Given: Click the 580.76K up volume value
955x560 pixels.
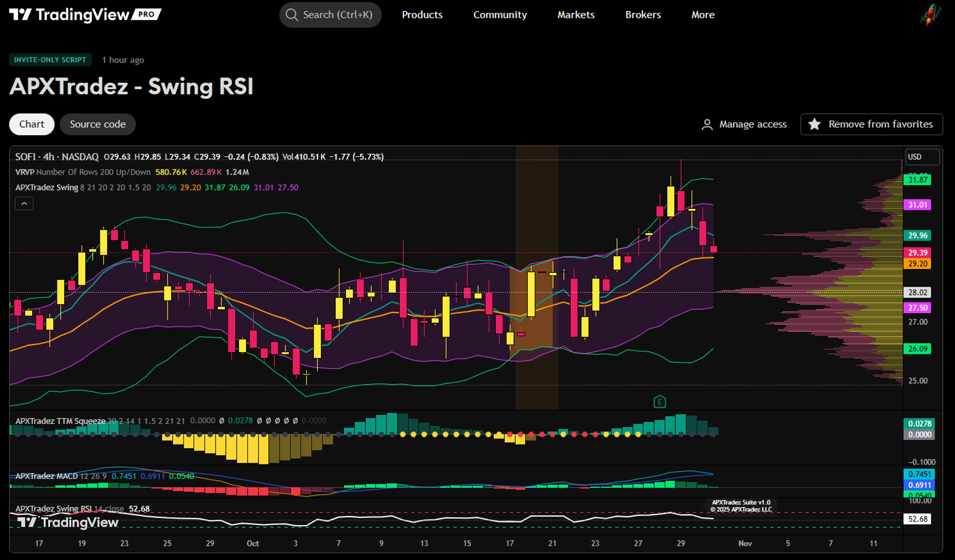Looking at the screenshot, I should (171, 172).
